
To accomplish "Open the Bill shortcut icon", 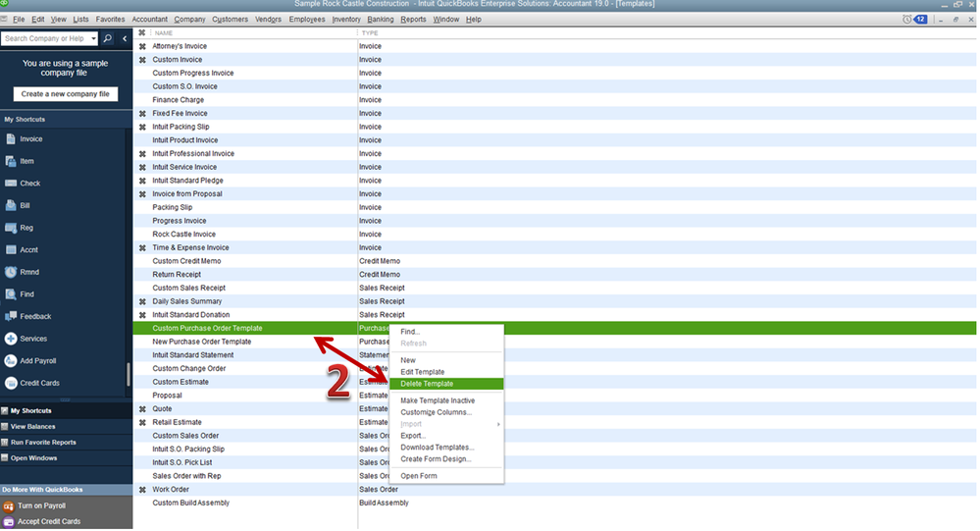I will tap(11, 205).
